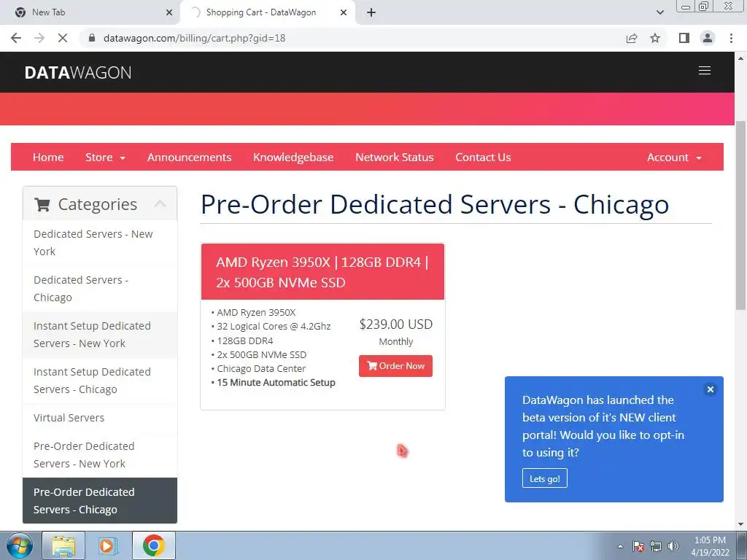Open Announcements in the nav bar
The image size is (747, 560).
pyautogui.click(x=189, y=157)
